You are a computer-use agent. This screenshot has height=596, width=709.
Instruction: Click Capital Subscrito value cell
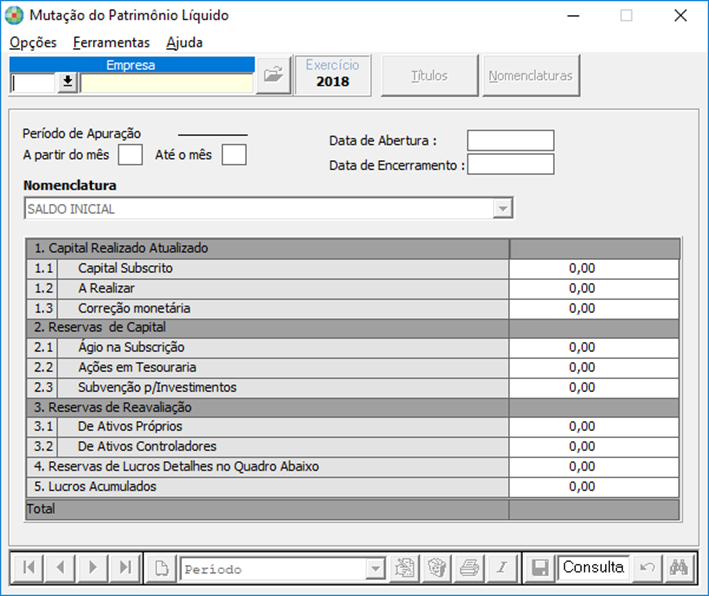click(x=594, y=268)
